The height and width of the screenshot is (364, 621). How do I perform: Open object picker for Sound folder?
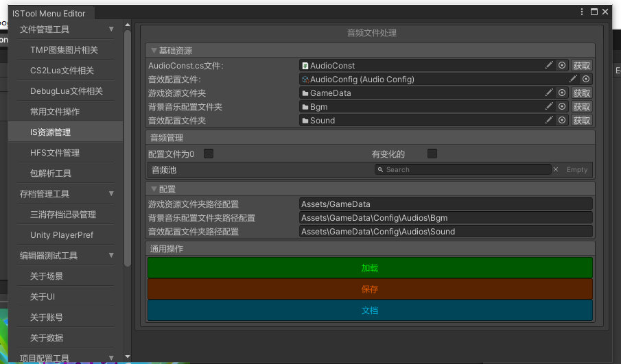point(561,120)
